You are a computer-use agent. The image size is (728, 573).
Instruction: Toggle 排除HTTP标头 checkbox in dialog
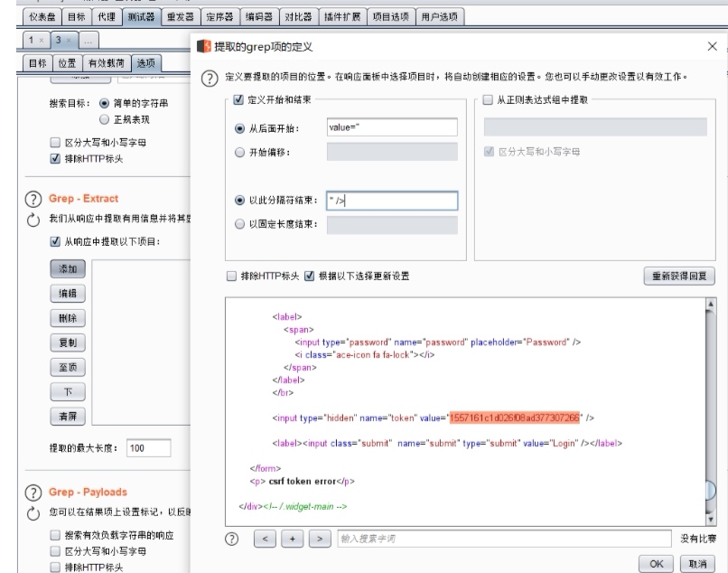coord(231,277)
